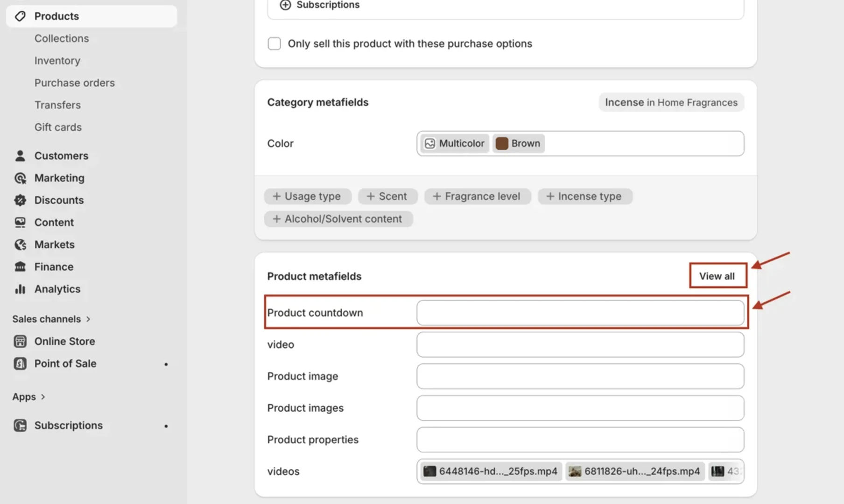Add the Usage type metafield
The image size is (844, 504).
308,196
